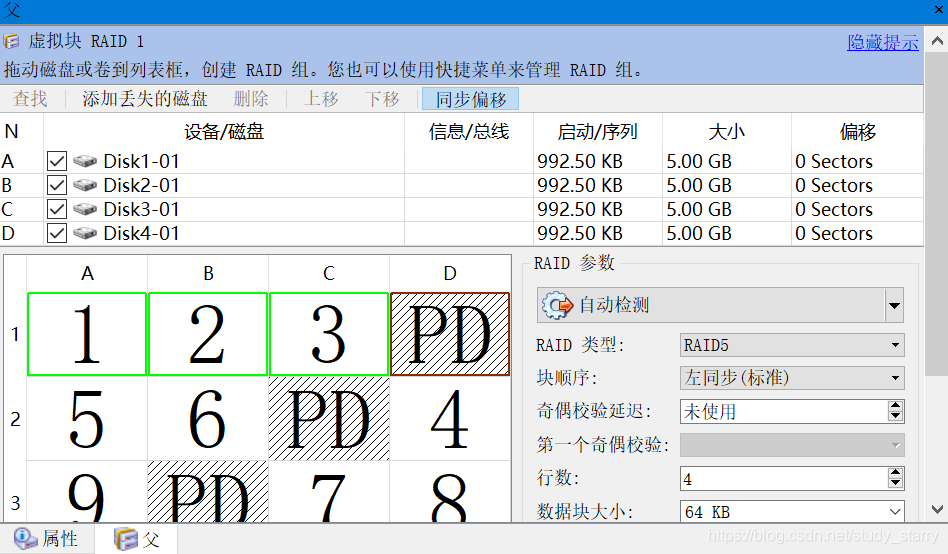
Task: Click the 信息/总线 column header
Action: point(469,131)
